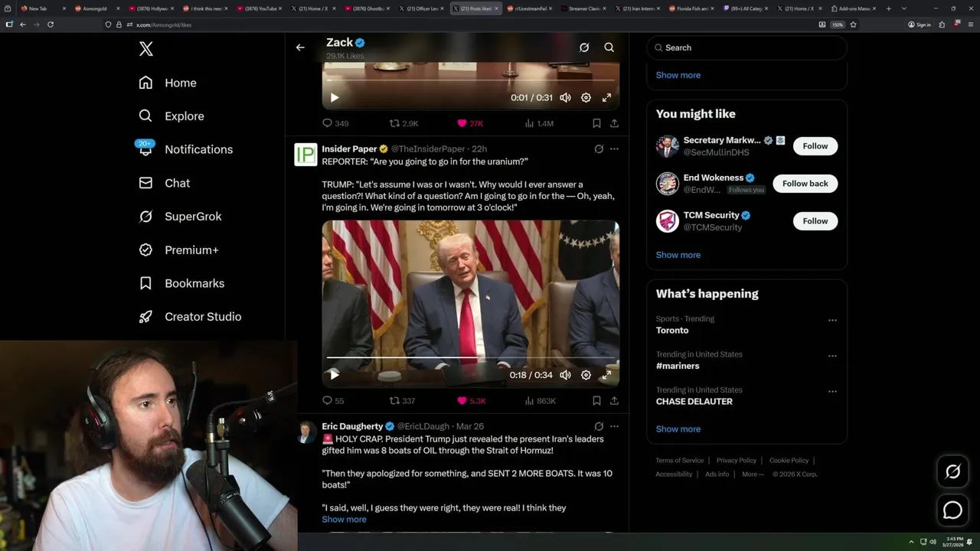Screen dimensions: 980x551
Task: Share the Insider Paper post
Action: click(614, 400)
